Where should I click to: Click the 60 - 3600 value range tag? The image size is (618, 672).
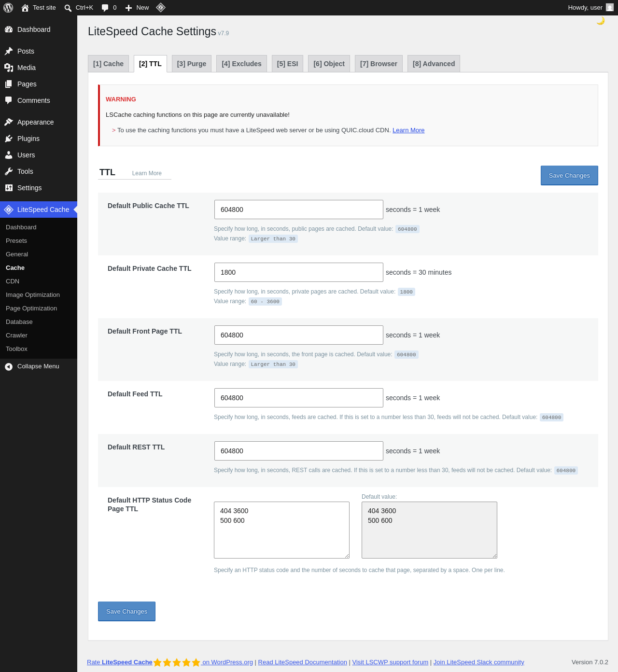(x=265, y=302)
